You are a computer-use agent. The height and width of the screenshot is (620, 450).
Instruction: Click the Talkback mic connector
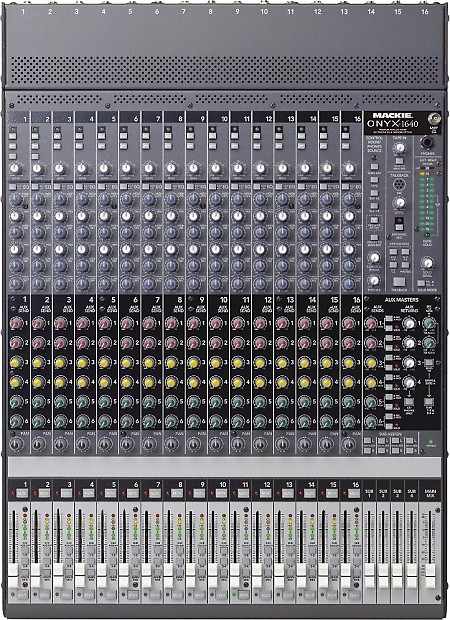pos(399,185)
